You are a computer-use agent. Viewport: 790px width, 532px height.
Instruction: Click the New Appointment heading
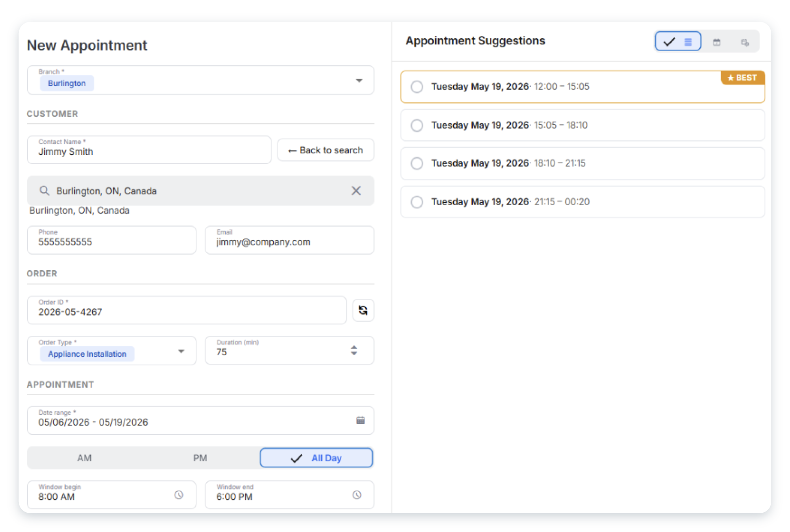click(87, 46)
